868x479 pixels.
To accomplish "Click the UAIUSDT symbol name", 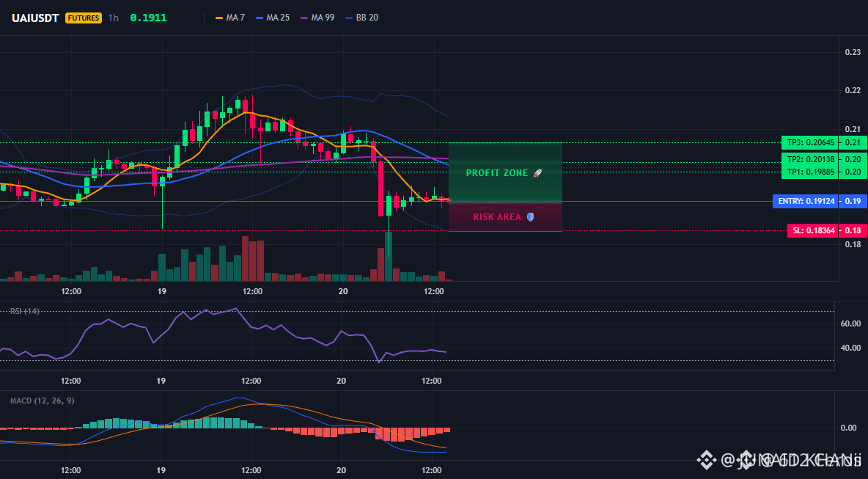I will pyautogui.click(x=35, y=18).
